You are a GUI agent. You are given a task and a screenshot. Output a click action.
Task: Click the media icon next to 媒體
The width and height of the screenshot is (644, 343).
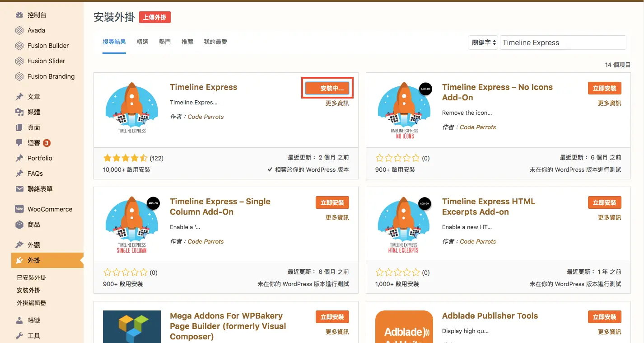pos(19,112)
